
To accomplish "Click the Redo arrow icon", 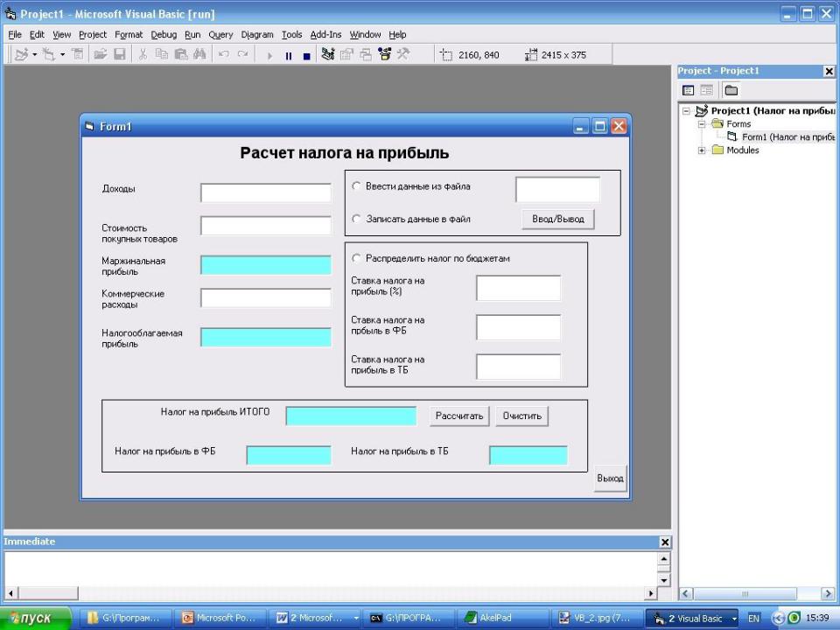I will (243, 54).
